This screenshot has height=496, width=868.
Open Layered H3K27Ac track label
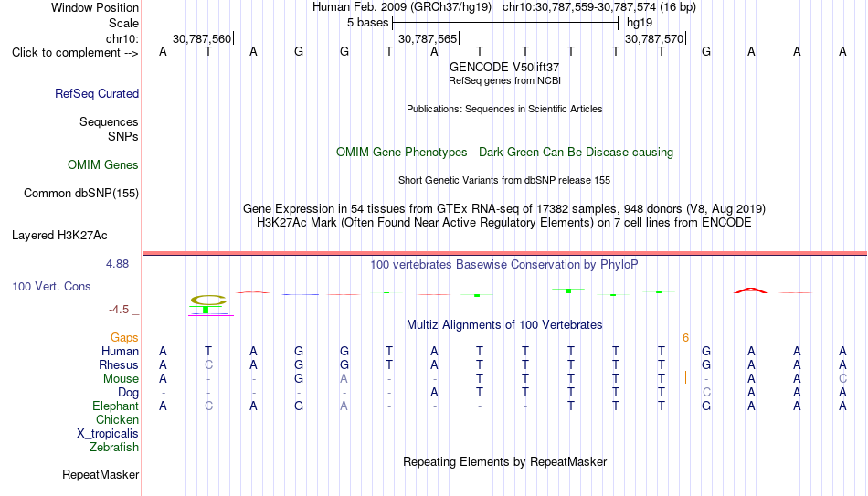click(59, 236)
